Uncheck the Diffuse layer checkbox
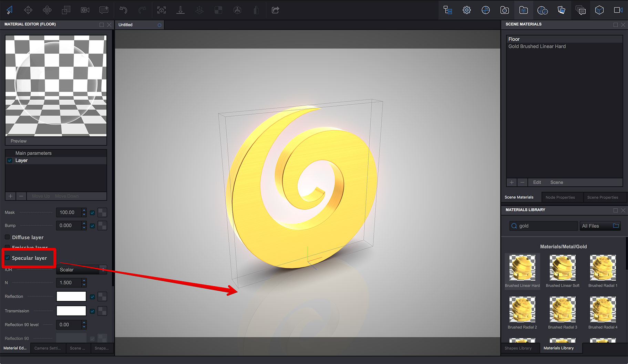This screenshot has width=628, height=364. point(7,237)
